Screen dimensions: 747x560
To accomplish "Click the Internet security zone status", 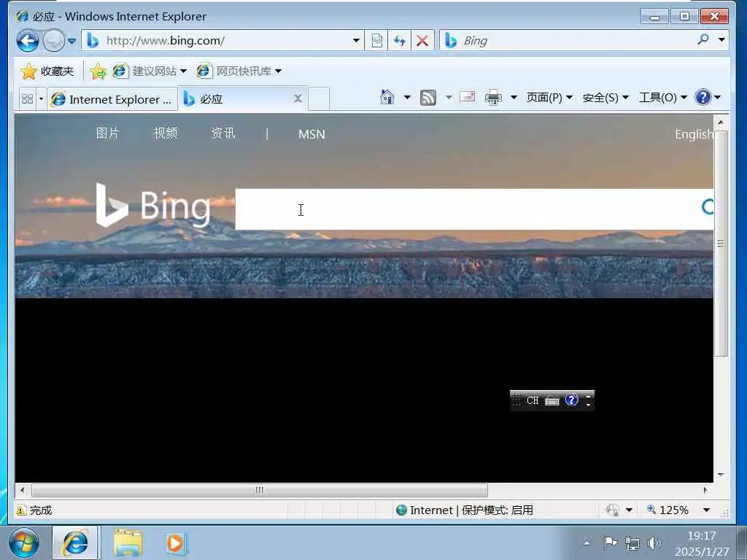I will point(465,510).
